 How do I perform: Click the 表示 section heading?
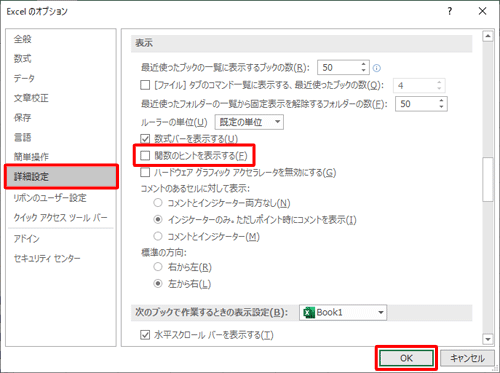click(144, 43)
